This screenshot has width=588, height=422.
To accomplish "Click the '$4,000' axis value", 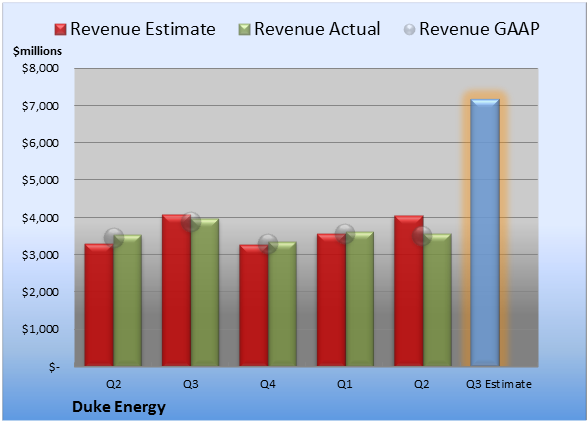I will 40,218.
